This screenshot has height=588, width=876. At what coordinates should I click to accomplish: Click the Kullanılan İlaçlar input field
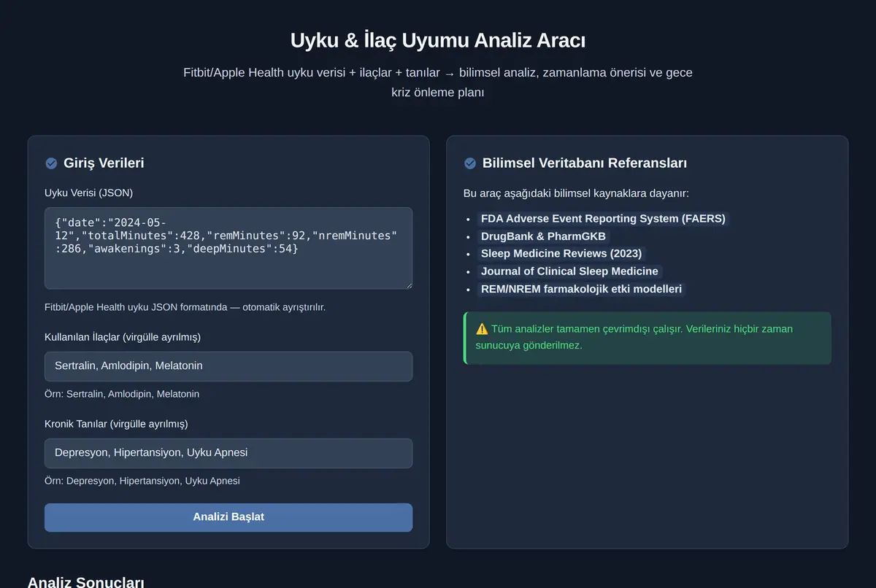coord(228,366)
